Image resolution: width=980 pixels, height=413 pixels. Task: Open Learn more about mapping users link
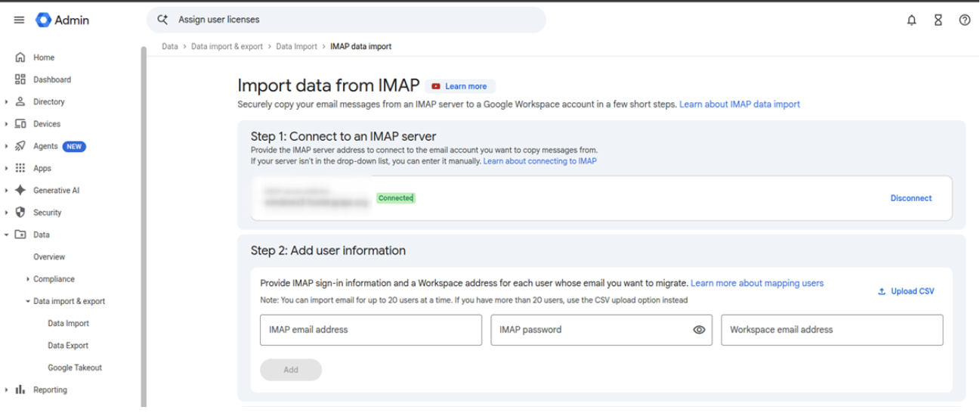[x=757, y=283]
